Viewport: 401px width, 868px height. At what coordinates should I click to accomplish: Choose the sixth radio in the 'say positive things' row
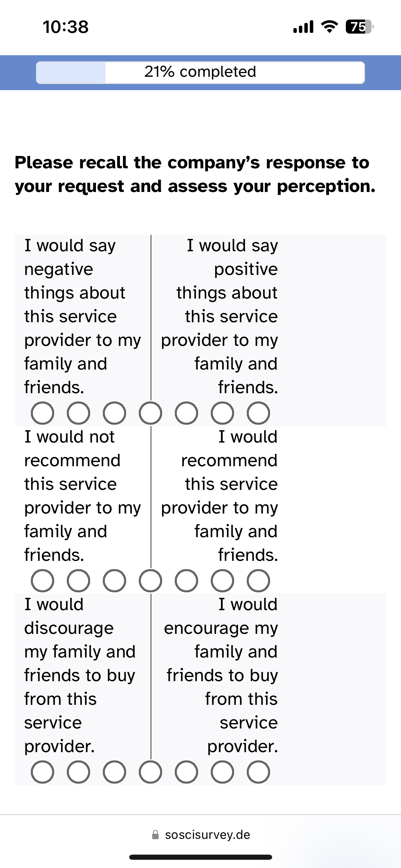222,413
